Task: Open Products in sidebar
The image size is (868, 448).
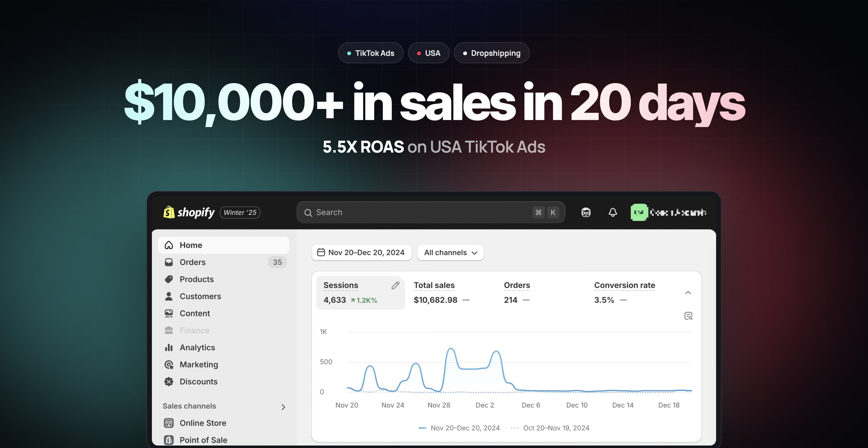Action: tap(223, 279)
